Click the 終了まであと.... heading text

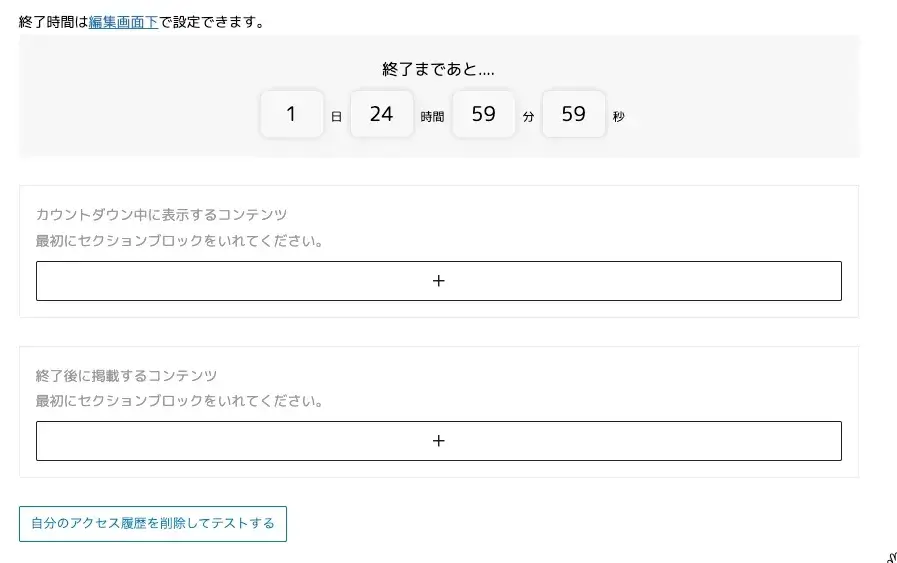click(438, 69)
